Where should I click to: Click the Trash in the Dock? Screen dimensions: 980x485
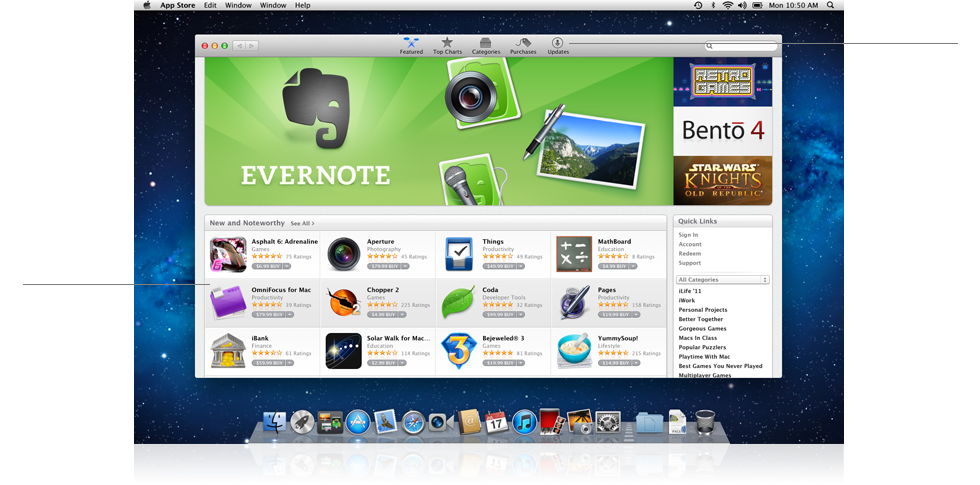[x=706, y=422]
